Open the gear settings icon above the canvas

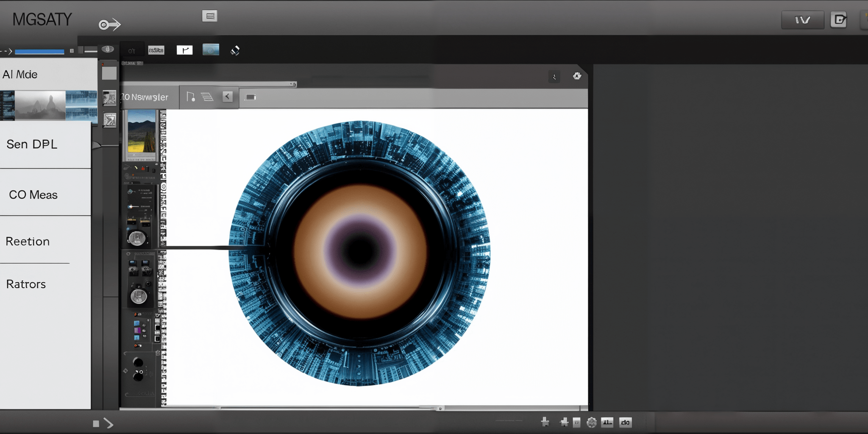click(x=576, y=76)
